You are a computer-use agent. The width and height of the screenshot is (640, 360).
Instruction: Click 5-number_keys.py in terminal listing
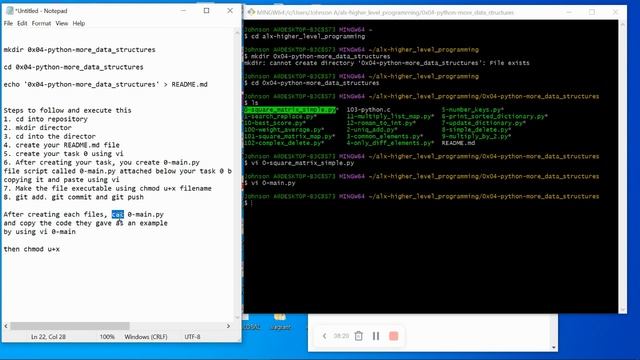[x=473, y=110]
